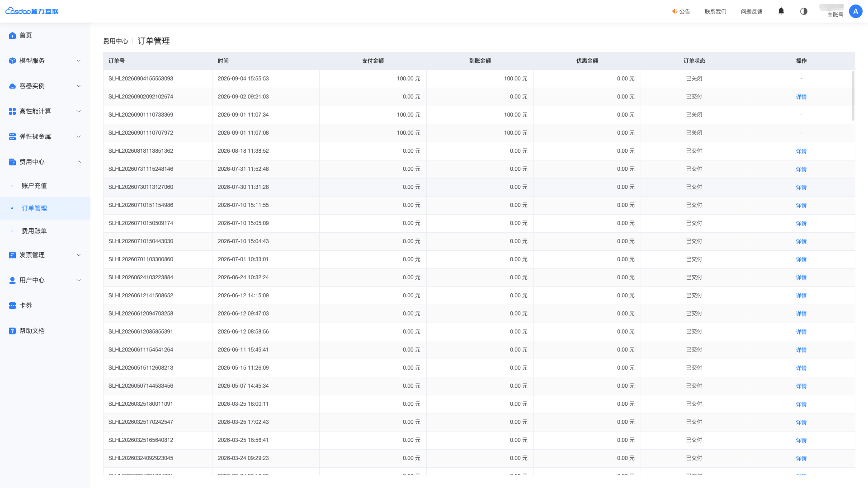Open 详情 for order SLHL20260818113851362
The image size is (868, 488).
click(801, 151)
